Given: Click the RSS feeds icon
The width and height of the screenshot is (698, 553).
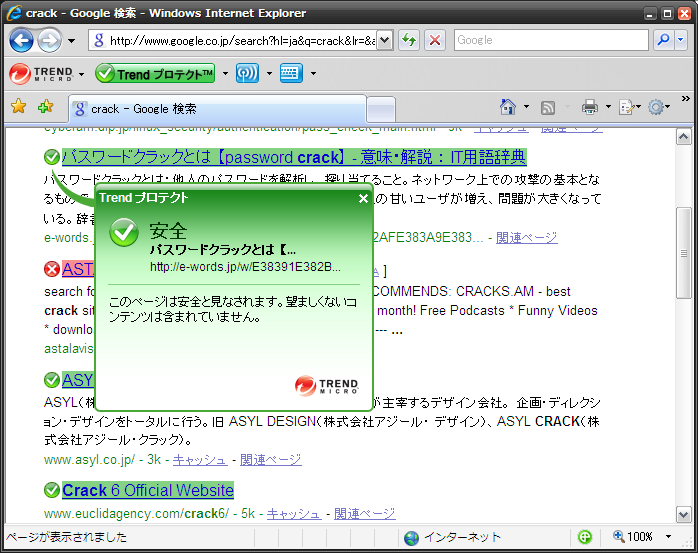Looking at the screenshot, I should 548,108.
